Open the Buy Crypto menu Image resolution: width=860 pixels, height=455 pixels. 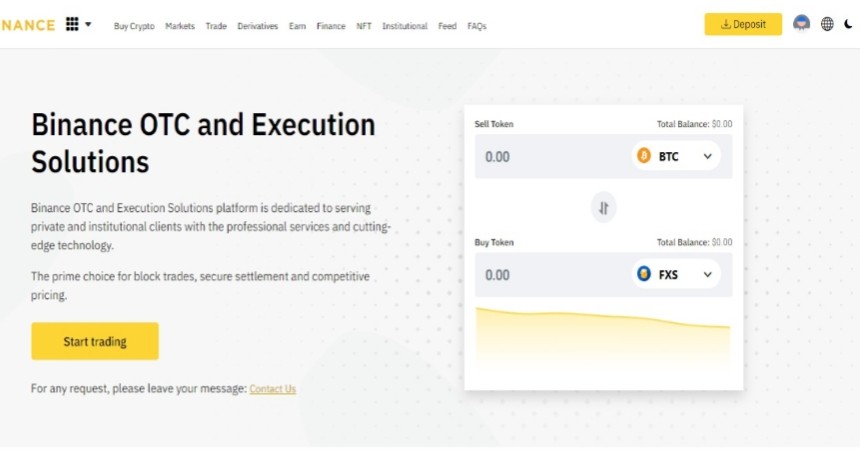134,26
